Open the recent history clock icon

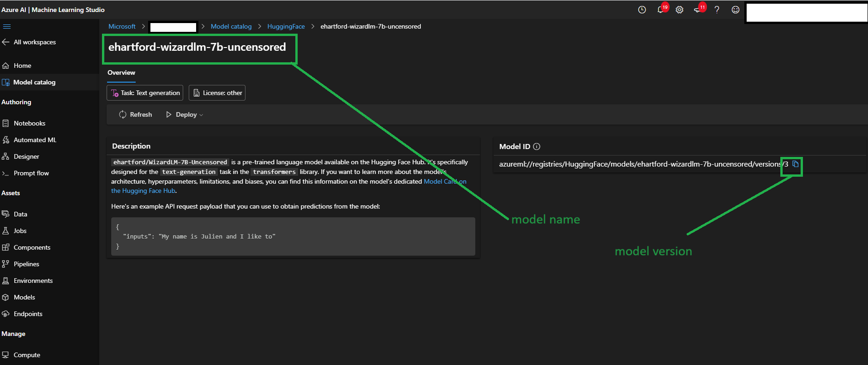(642, 10)
